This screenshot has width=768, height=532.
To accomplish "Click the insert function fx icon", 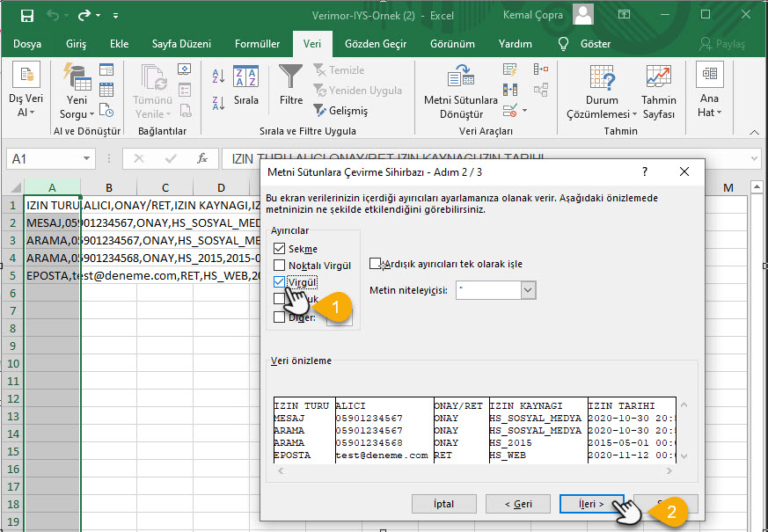I will (201, 158).
